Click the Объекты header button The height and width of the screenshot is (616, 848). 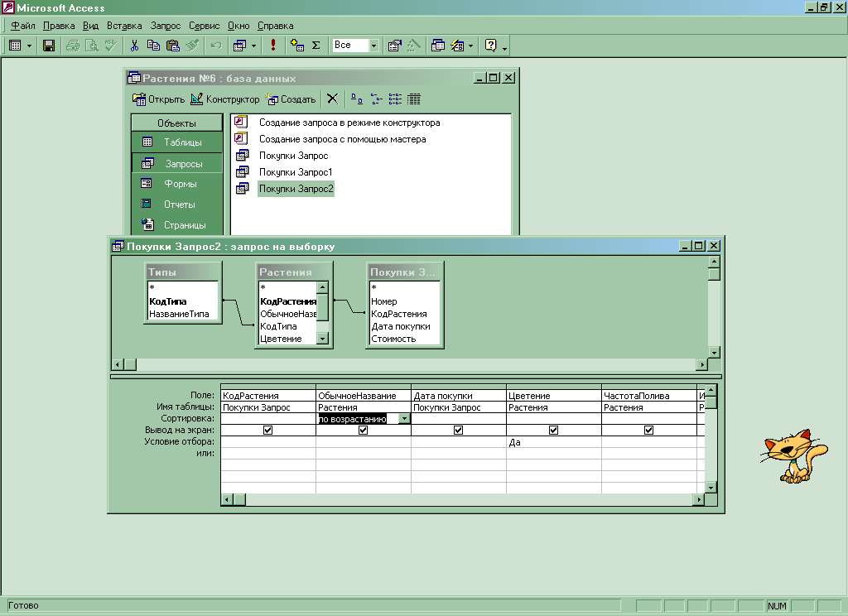click(176, 123)
